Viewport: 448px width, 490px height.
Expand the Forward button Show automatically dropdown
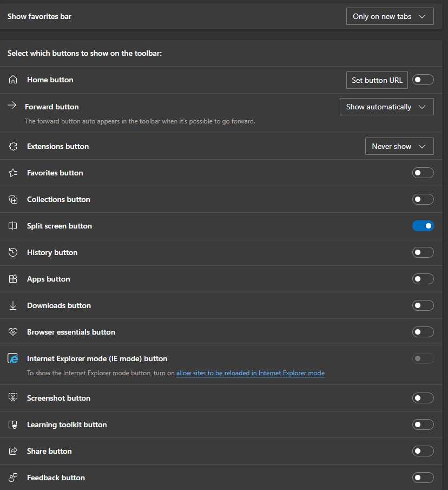click(x=386, y=107)
